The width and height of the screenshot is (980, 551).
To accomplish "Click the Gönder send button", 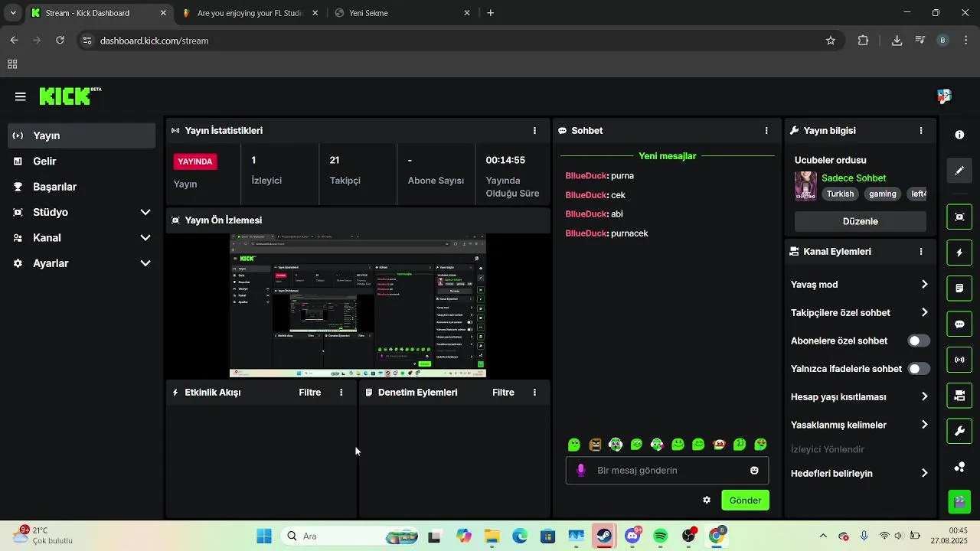I will pyautogui.click(x=745, y=500).
